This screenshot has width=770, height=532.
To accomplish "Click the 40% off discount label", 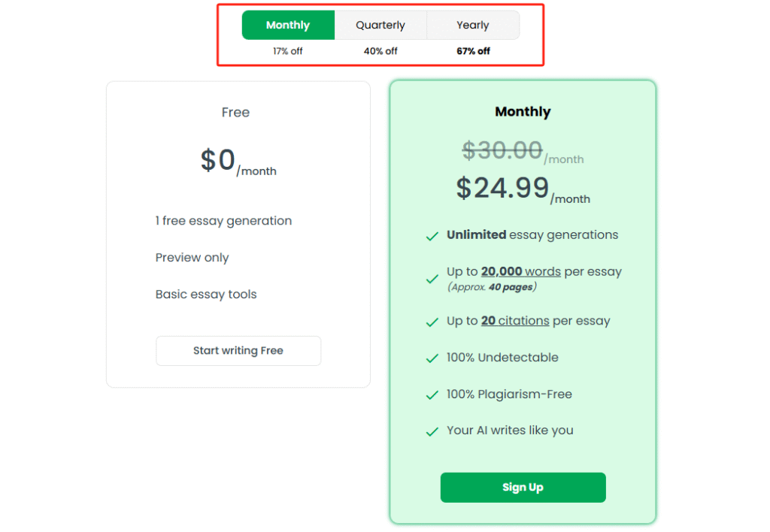I will click(x=380, y=51).
